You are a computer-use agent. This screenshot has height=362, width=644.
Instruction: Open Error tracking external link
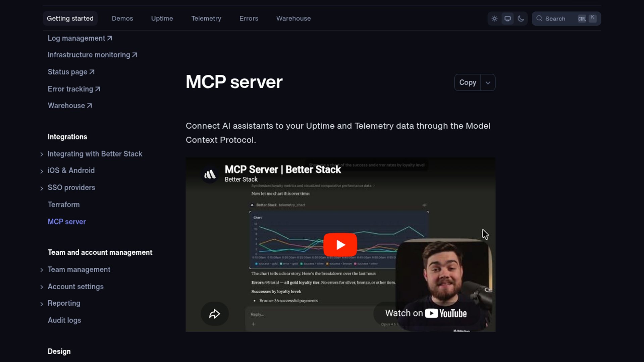74,89
